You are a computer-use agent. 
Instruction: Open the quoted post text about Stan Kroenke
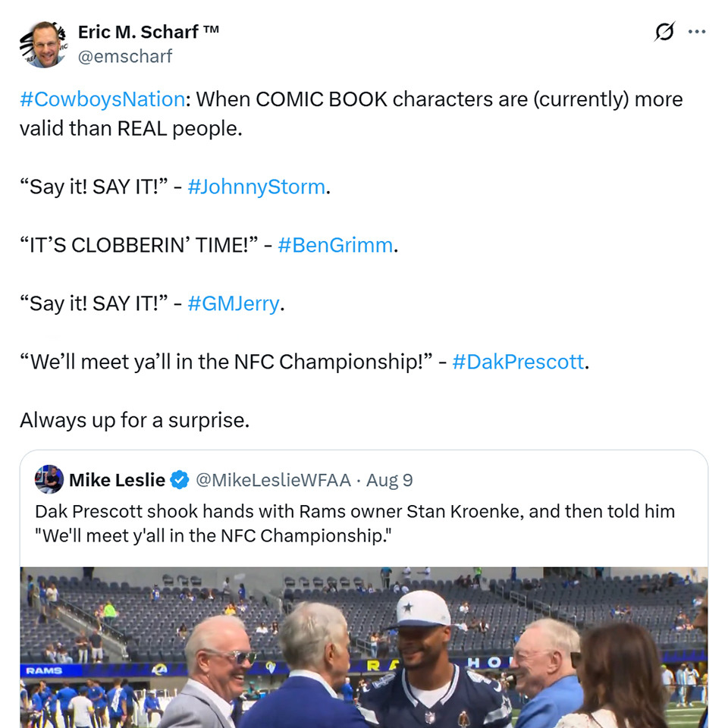pyautogui.click(x=354, y=523)
